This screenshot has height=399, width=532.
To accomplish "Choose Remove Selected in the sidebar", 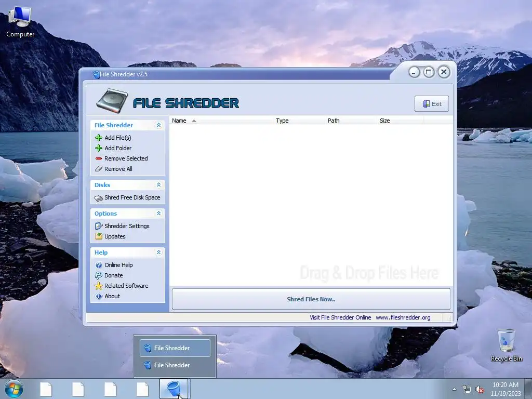I will (126, 158).
